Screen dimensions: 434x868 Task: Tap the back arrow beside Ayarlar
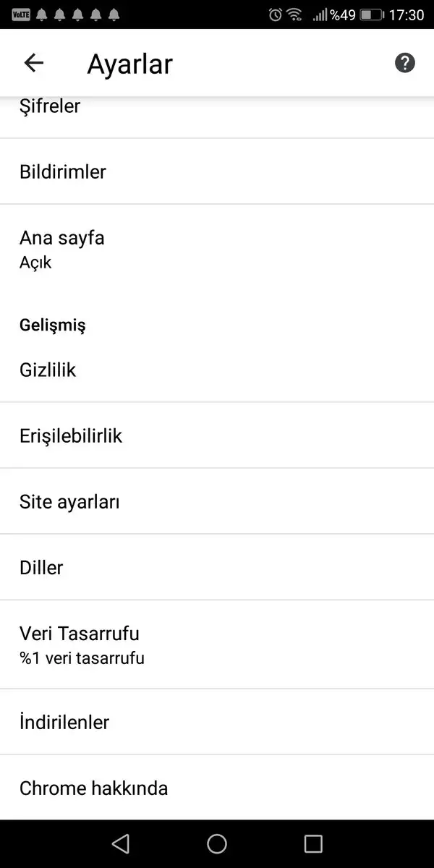point(34,64)
